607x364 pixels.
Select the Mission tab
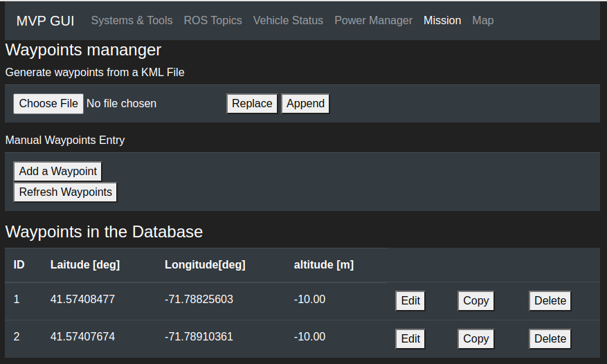tap(442, 21)
